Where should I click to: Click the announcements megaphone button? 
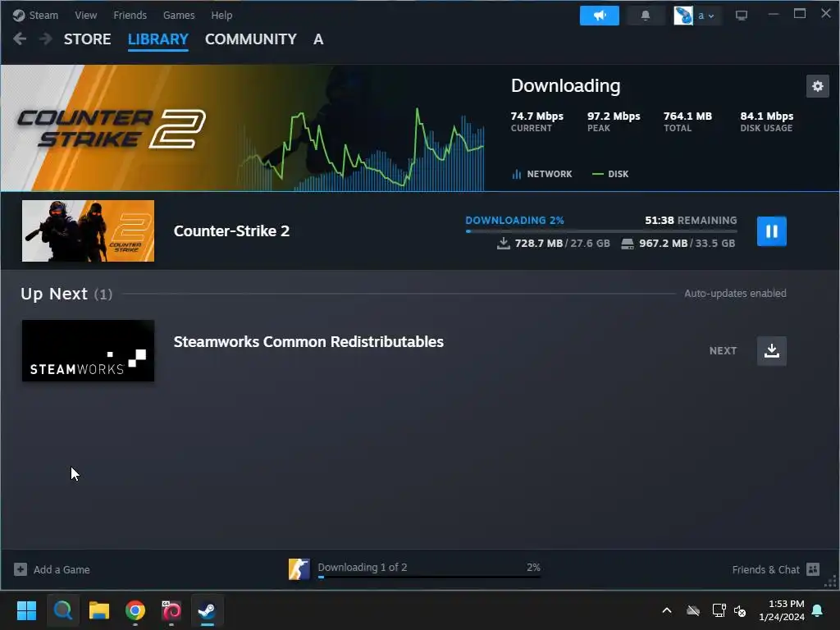point(599,16)
